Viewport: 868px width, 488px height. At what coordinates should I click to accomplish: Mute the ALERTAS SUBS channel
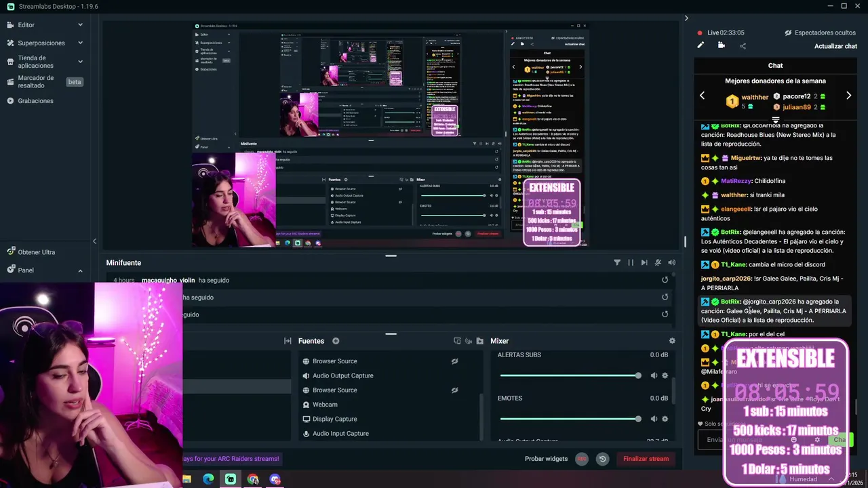(x=654, y=375)
